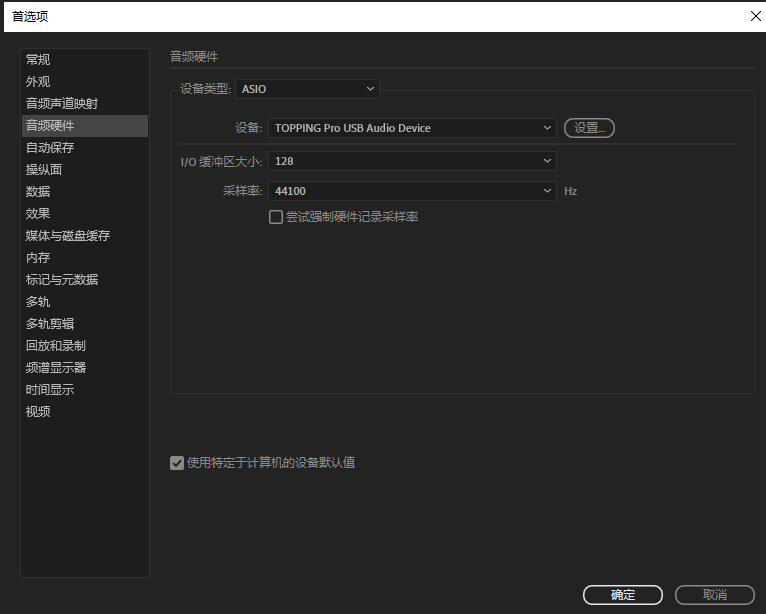Screen dimensions: 766x614
Task: Confirm with the 确定 button
Action: (x=622, y=595)
